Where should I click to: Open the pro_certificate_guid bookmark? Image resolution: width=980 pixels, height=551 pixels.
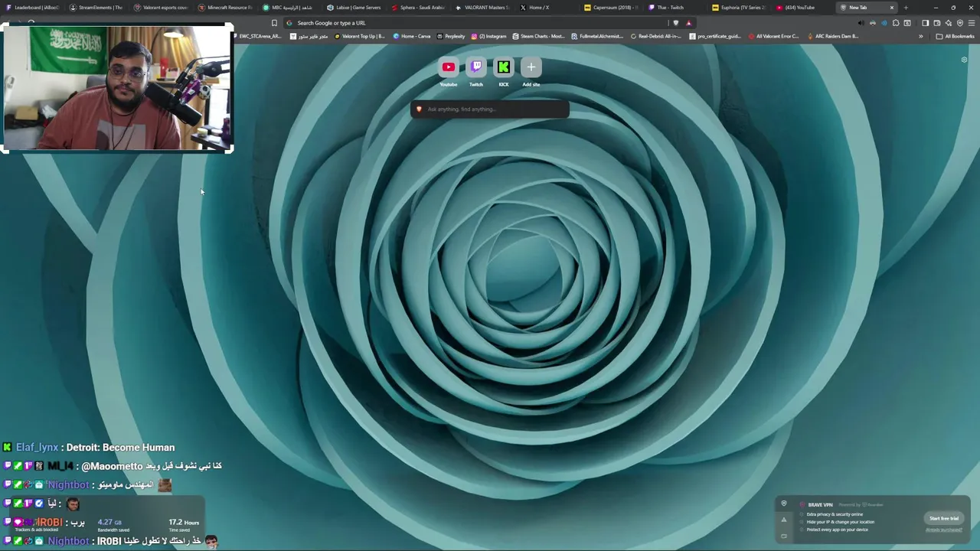714,36
